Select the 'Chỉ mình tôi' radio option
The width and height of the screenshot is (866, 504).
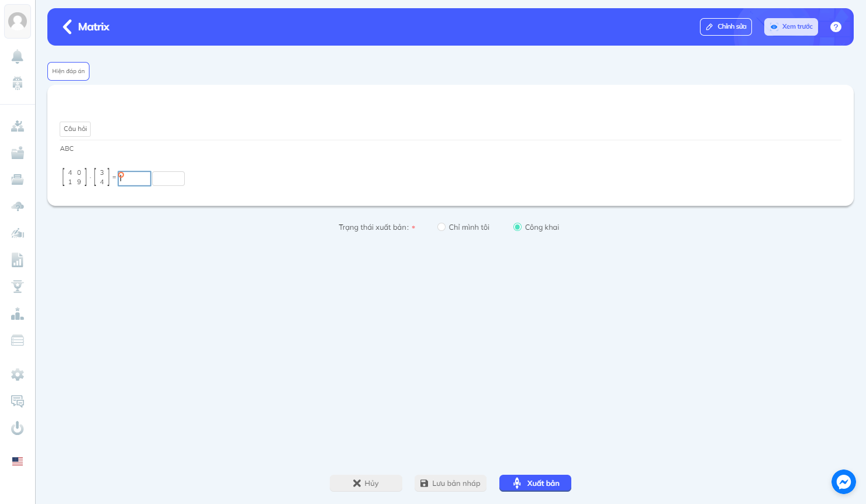(441, 227)
